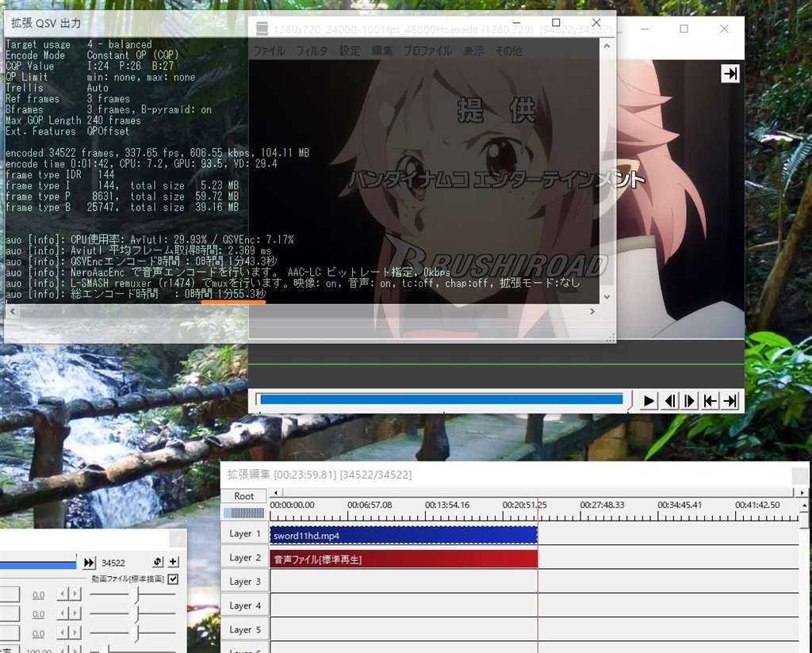Select the Layer 3 header
This screenshot has width=812, height=653.
pos(244,582)
